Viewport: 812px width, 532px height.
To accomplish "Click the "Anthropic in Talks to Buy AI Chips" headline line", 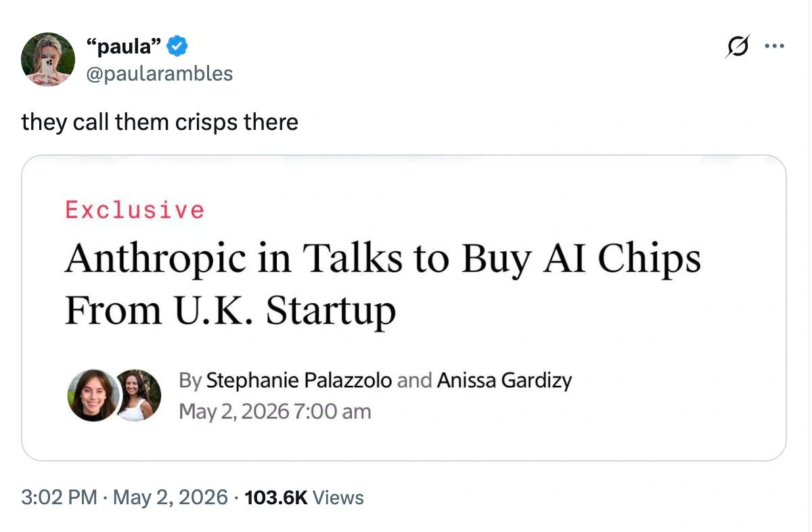I will click(382, 259).
